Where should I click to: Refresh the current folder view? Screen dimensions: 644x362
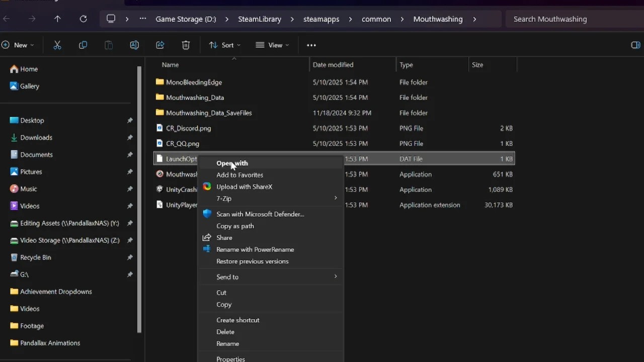(x=83, y=19)
